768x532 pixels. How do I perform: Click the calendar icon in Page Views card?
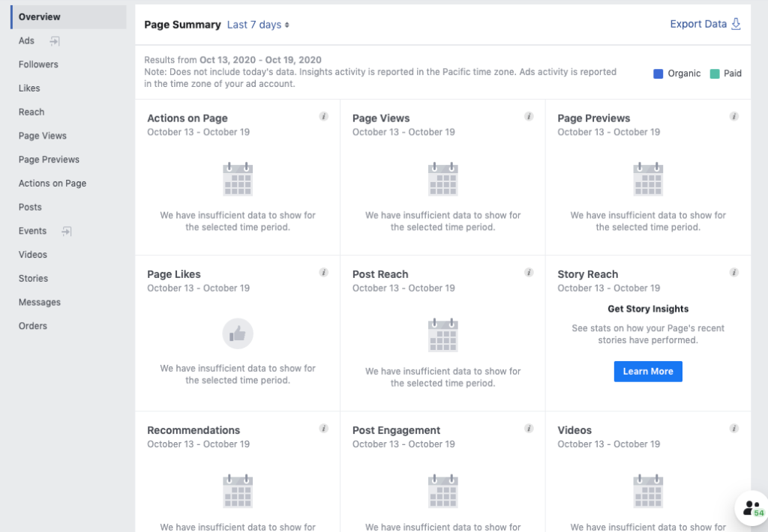[x=442, y=179]
